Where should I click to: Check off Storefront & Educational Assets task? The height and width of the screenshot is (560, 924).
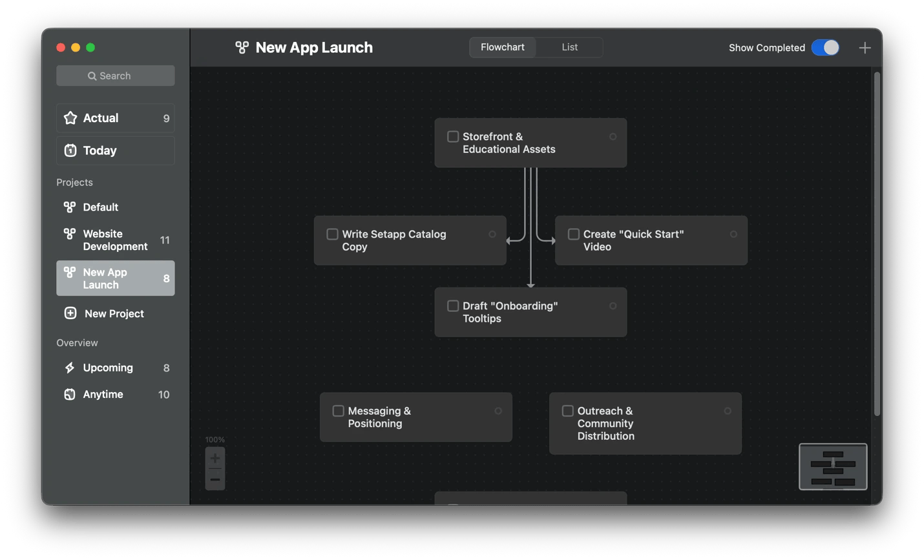453,137
